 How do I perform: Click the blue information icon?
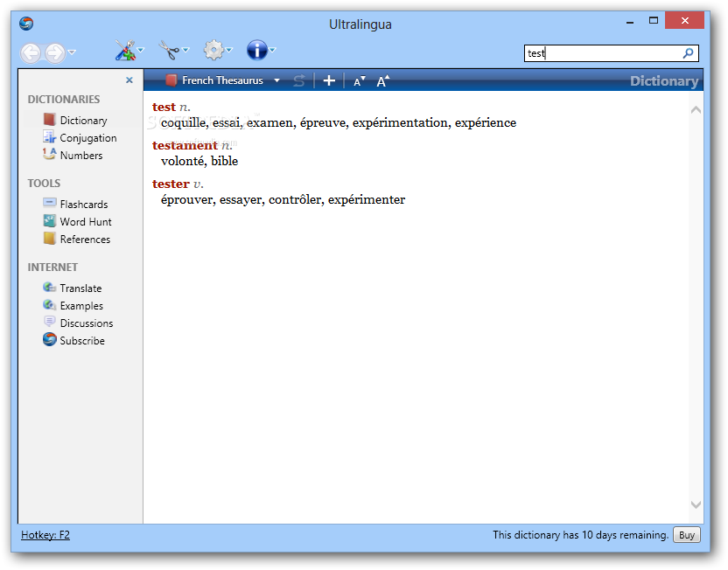(257, 50)
